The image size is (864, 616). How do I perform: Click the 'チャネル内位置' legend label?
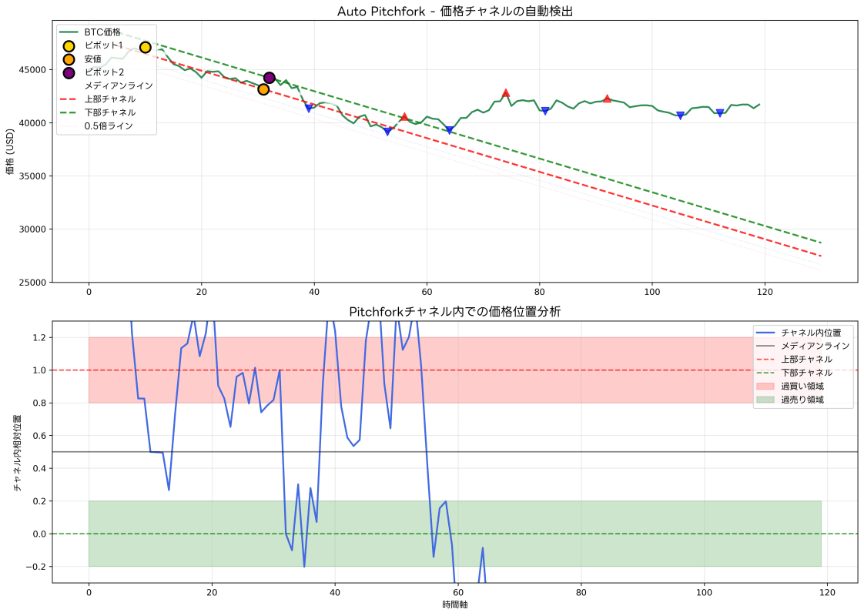811,333
